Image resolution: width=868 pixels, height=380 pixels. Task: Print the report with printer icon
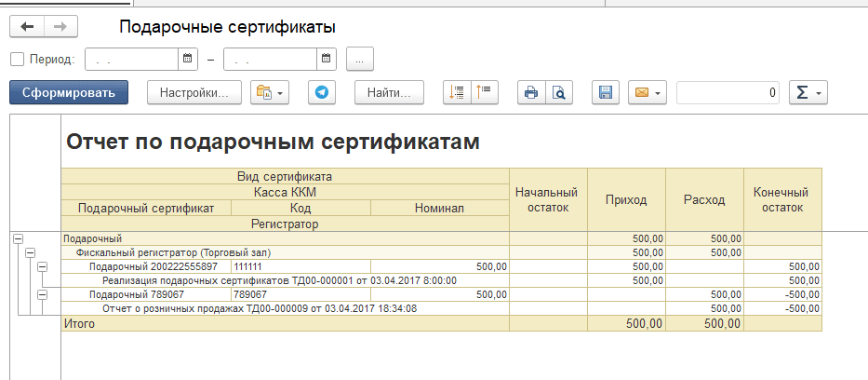point(531,92)
